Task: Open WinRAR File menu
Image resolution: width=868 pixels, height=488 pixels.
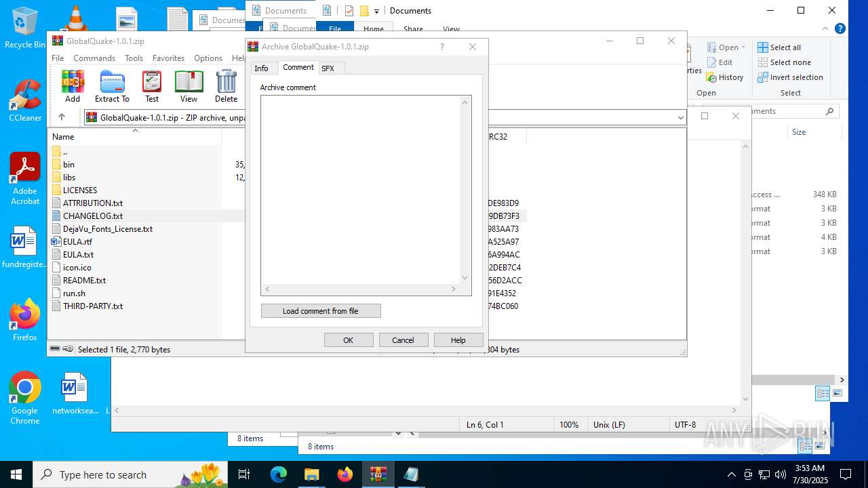Action: tap(58, 58)
